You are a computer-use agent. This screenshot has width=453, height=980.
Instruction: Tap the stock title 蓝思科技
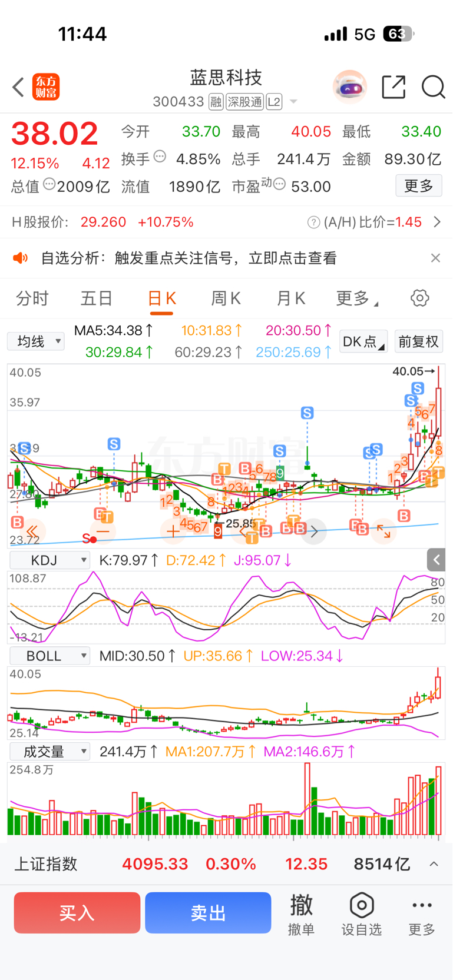tap(226, 78)
